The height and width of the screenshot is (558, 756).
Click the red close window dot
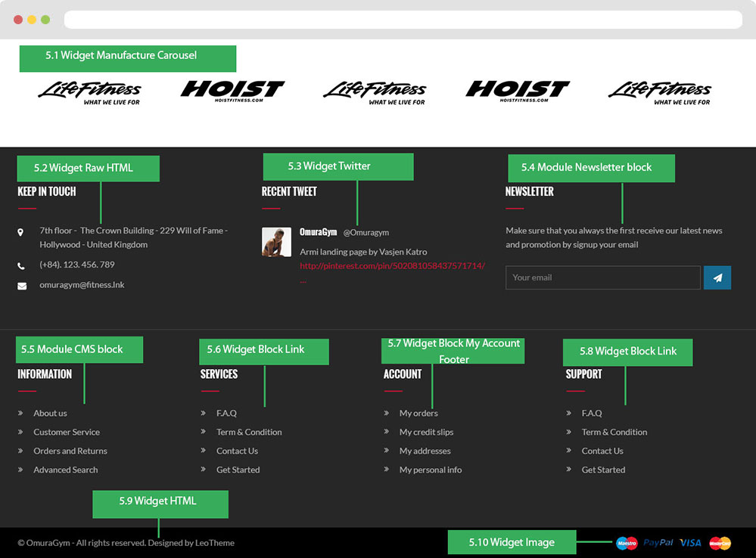(x=18, y=20)
